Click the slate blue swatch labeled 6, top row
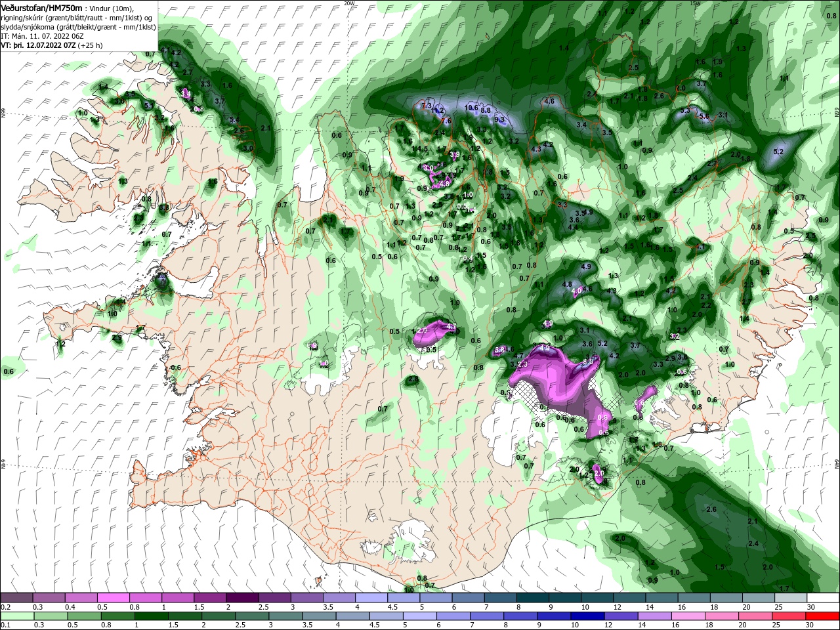 point(468,598)
